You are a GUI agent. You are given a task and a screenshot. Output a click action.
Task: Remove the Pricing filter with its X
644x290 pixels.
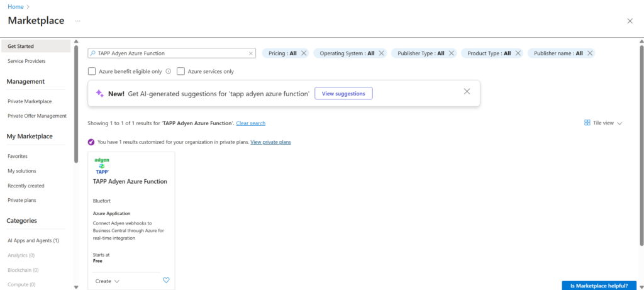[304, 53]
